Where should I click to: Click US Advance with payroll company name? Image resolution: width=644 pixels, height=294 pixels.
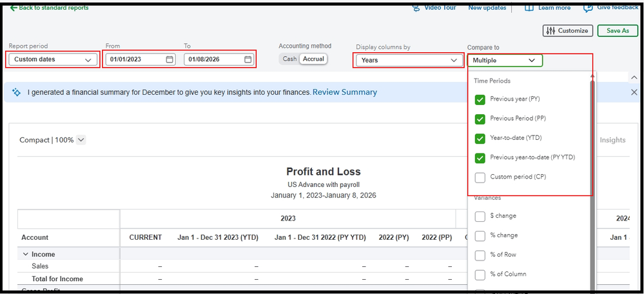(x=324, y=185)
